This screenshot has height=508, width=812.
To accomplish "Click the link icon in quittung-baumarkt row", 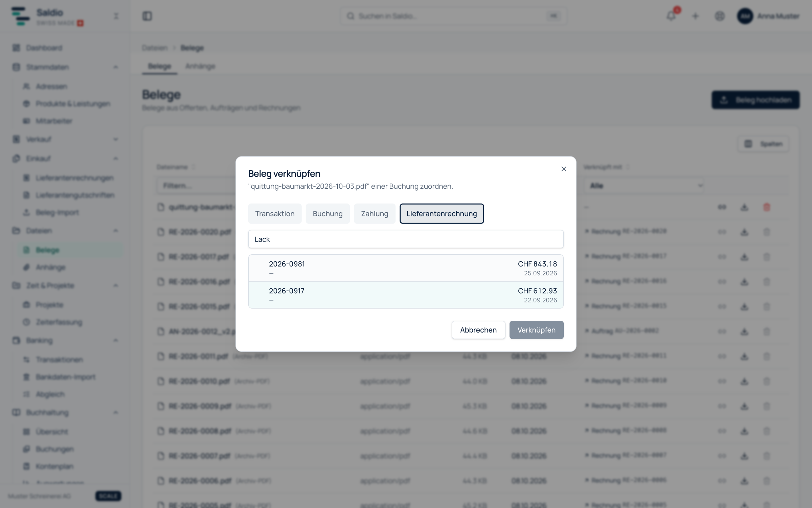I will pyautogui.click(x=722, y=207).
